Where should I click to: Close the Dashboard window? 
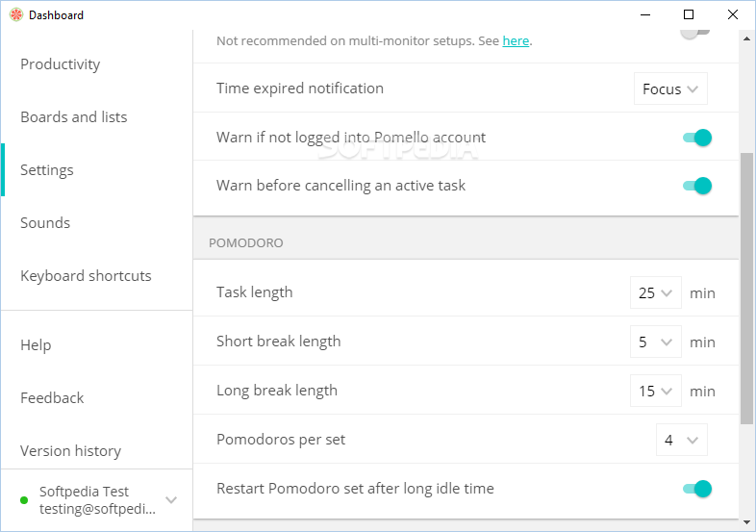[x=732, y=15]
